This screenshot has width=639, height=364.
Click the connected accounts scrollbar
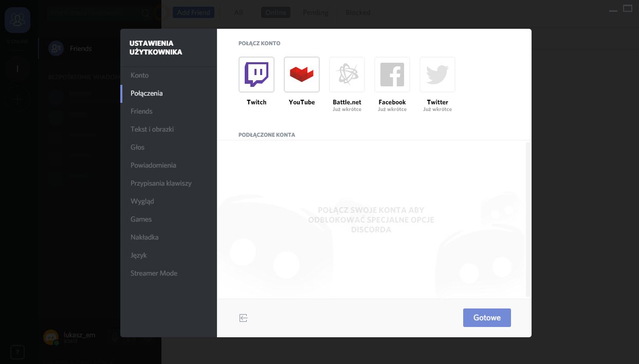[x=527, y=219]
